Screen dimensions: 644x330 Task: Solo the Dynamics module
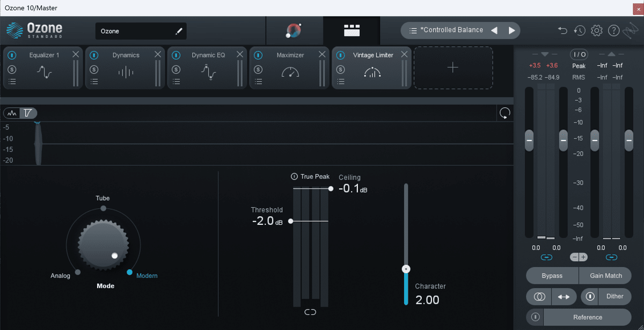[94, 69]
